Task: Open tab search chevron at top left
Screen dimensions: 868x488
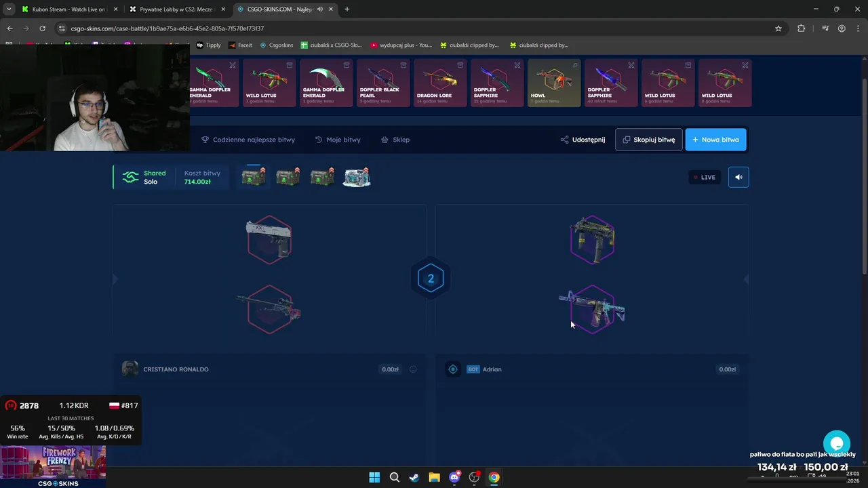Action: click(9, 9)
